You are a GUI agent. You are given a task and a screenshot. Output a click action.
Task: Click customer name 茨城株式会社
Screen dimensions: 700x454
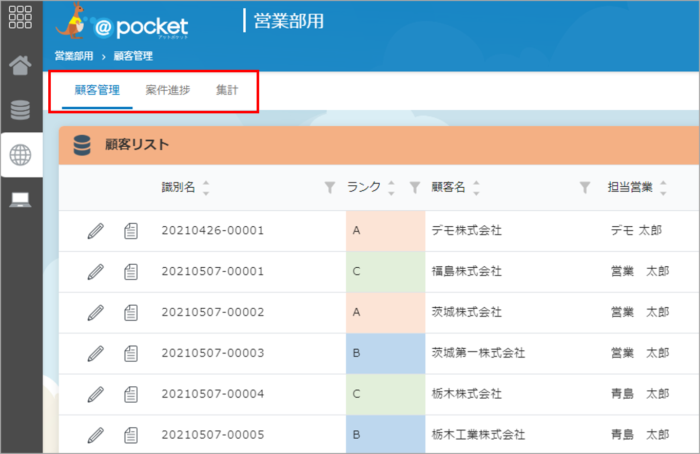[467, 312]
